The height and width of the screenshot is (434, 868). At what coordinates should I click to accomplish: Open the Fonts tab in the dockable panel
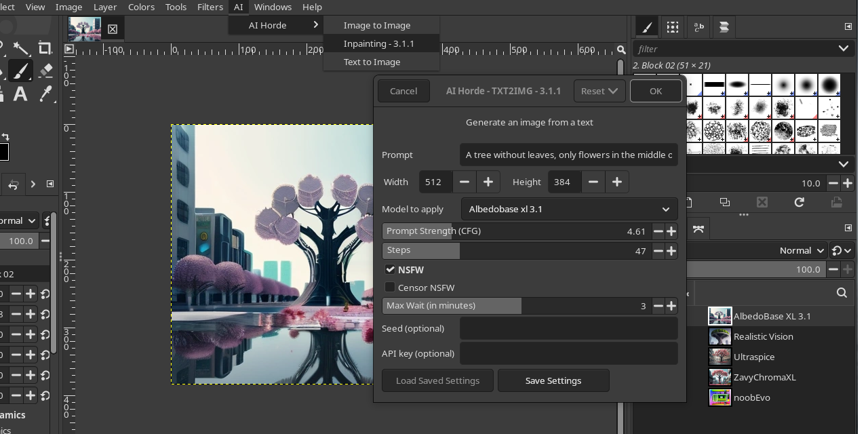click(698, 27)
